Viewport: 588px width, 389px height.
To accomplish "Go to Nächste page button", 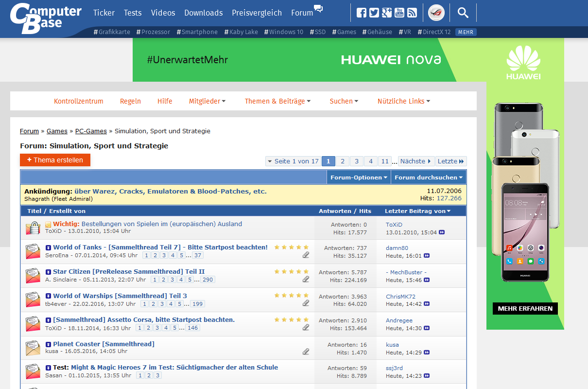I will tap(415, 161).
